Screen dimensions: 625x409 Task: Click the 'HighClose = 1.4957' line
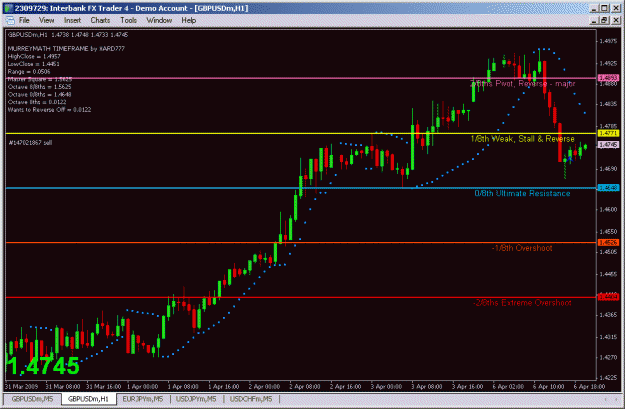coord(34,56)
